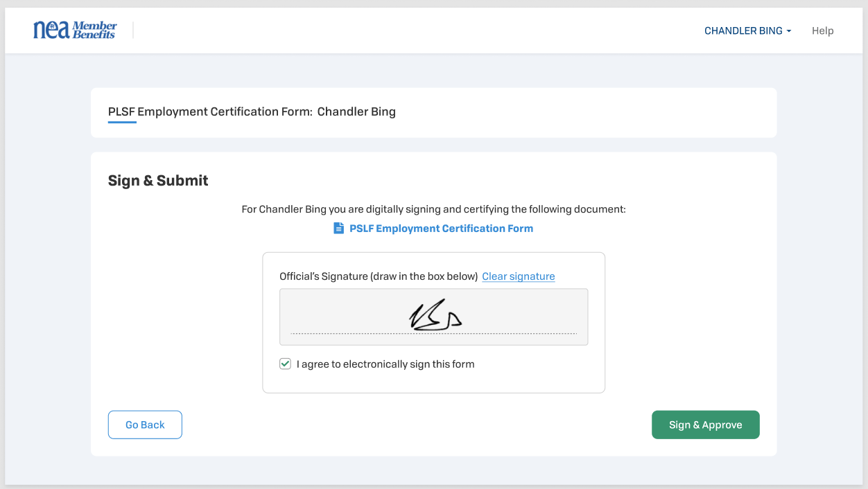Click the Sign & Submit heading

[x=158, y=181]
